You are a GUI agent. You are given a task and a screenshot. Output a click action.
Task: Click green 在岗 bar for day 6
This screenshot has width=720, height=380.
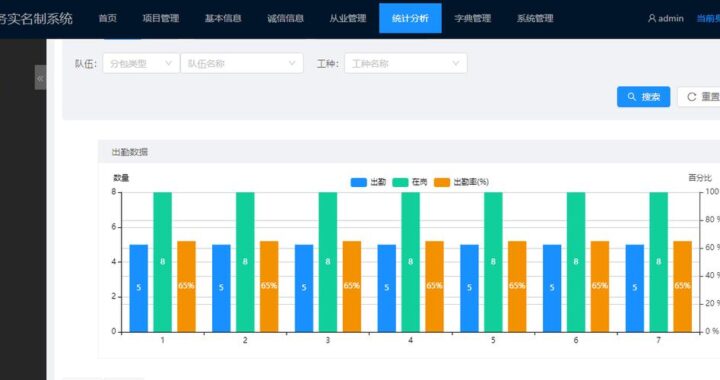(x=576, y=262)
